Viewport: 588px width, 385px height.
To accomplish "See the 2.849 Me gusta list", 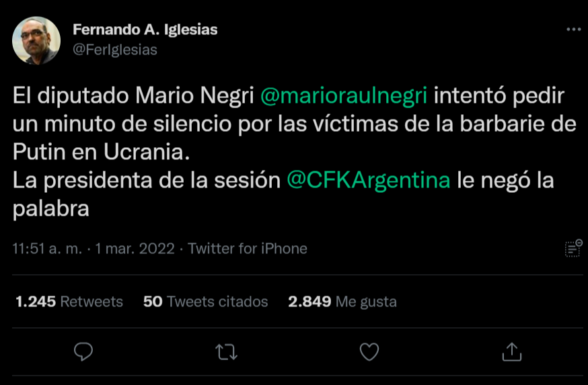I will [x=342, y=302].
